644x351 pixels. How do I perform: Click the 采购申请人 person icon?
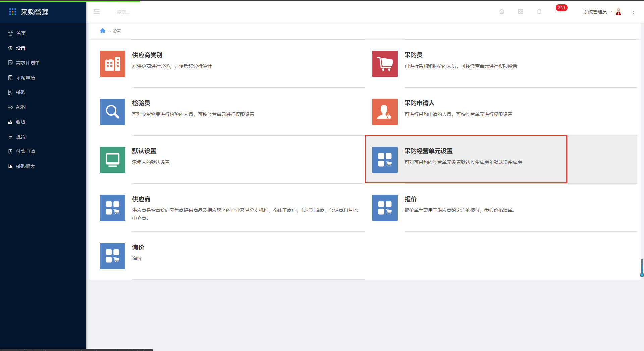(x=385, y=112)
